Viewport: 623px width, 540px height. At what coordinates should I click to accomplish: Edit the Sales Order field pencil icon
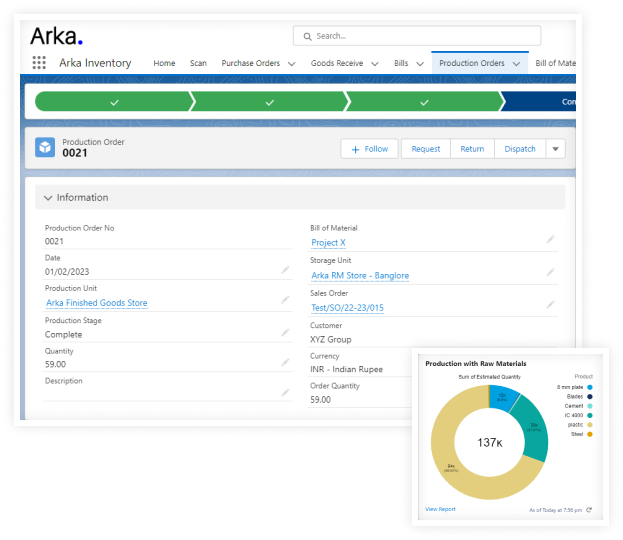click(549, 305)
